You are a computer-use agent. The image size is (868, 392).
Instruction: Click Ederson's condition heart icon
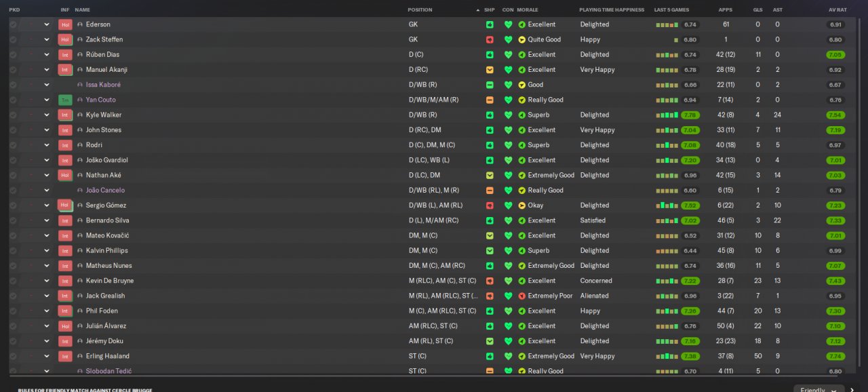pos(508,24)
